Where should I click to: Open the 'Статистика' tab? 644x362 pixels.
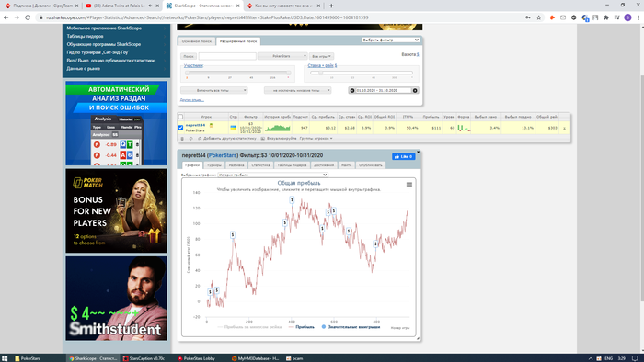(x=260, y=165)
